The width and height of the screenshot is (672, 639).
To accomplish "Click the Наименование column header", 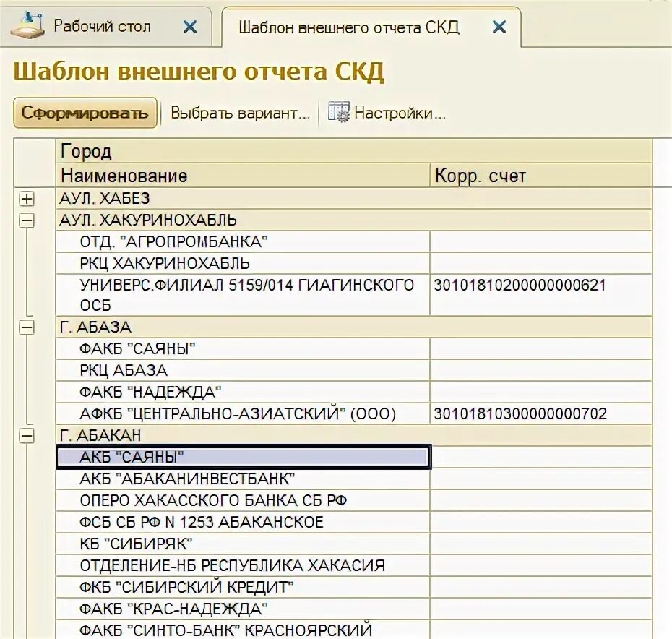I will 243,176.
